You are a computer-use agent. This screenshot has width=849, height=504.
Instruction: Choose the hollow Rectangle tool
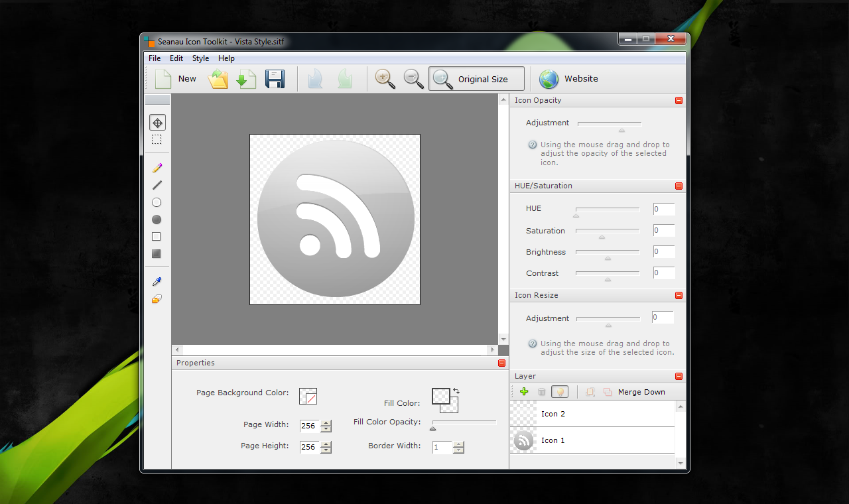click(157, 237)
